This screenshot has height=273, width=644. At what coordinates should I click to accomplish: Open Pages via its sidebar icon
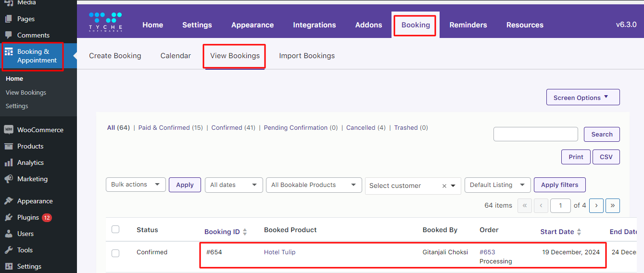[9, 19]
